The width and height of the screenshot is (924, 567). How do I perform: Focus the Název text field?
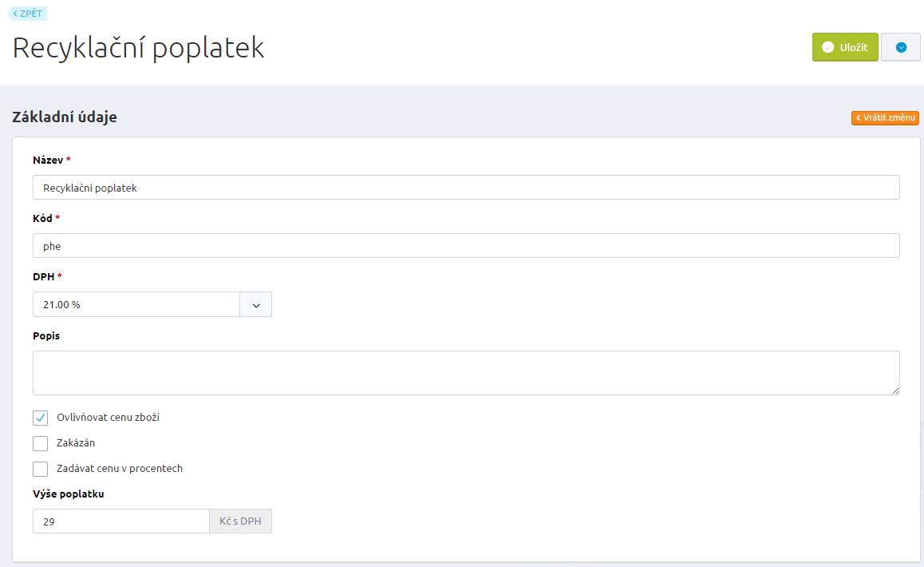pyautogui.click(x=466, y=188)
